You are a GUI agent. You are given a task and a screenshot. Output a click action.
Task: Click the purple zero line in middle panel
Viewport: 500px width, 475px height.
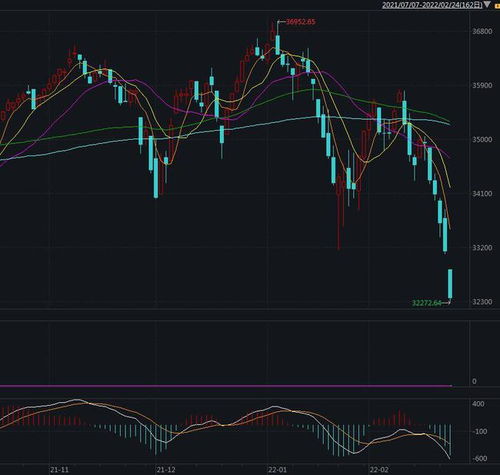click(x=225, y=386)
